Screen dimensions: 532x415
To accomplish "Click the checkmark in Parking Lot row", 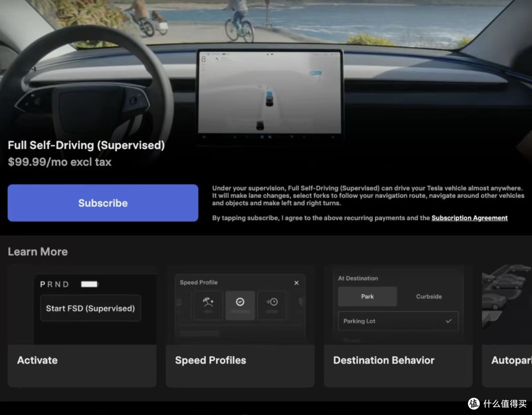I will [449, 321].
